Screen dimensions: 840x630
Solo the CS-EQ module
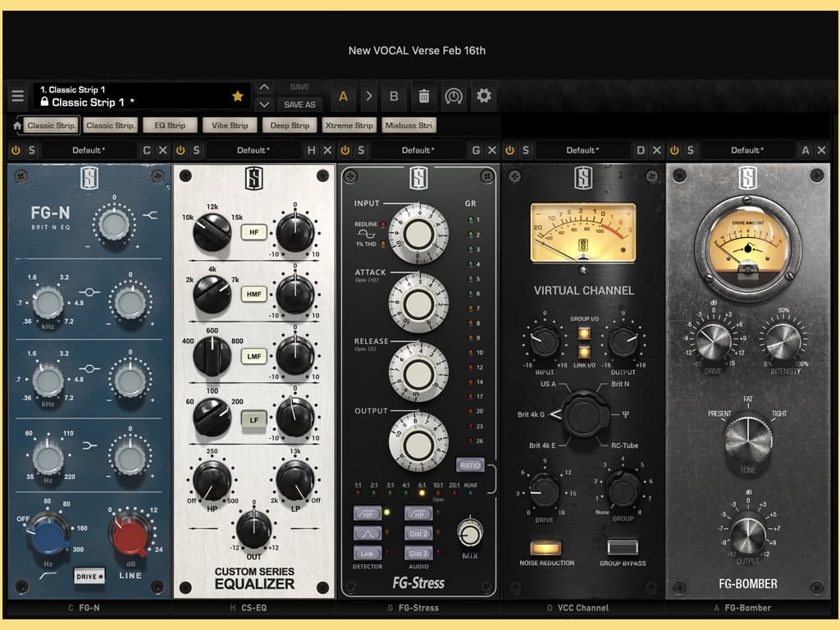pos(197,151)
